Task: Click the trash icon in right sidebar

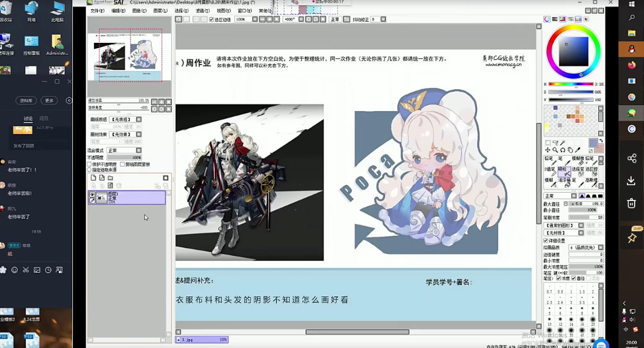Action: 632,203
